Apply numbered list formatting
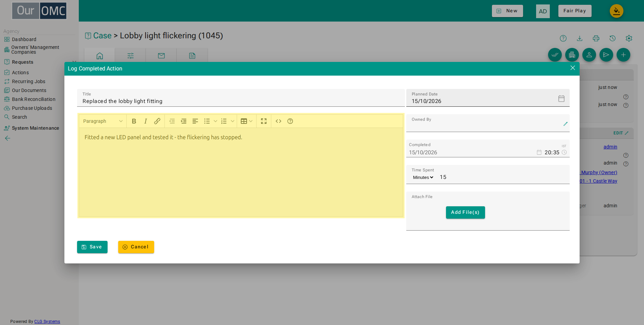 point(224,121)
